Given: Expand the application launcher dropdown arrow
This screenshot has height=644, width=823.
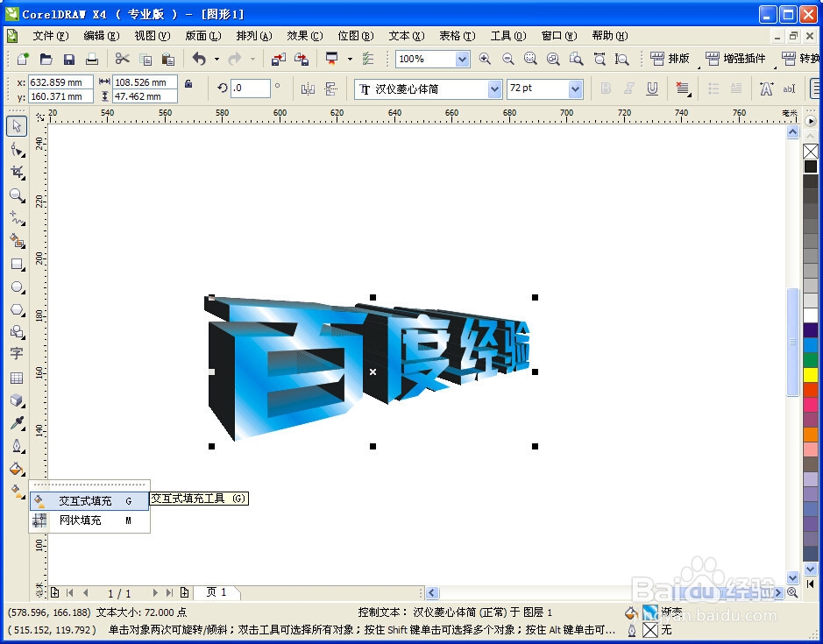Looking at the screenshot, I should [x=350, y=60].
